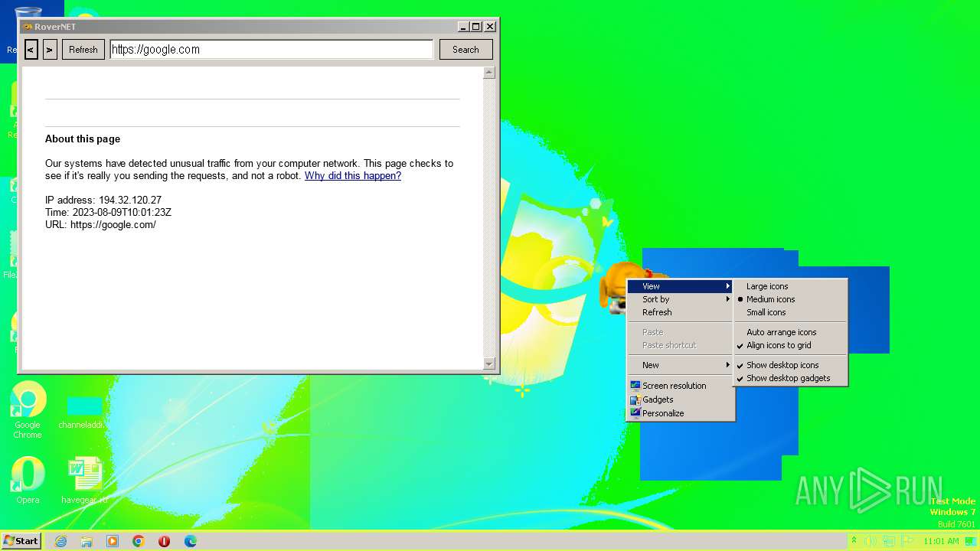The height and width of the screenshot is (551, 980).
Task: Go back in RoverNET browser
Action: pyautogui.click(x=31, y=50)
